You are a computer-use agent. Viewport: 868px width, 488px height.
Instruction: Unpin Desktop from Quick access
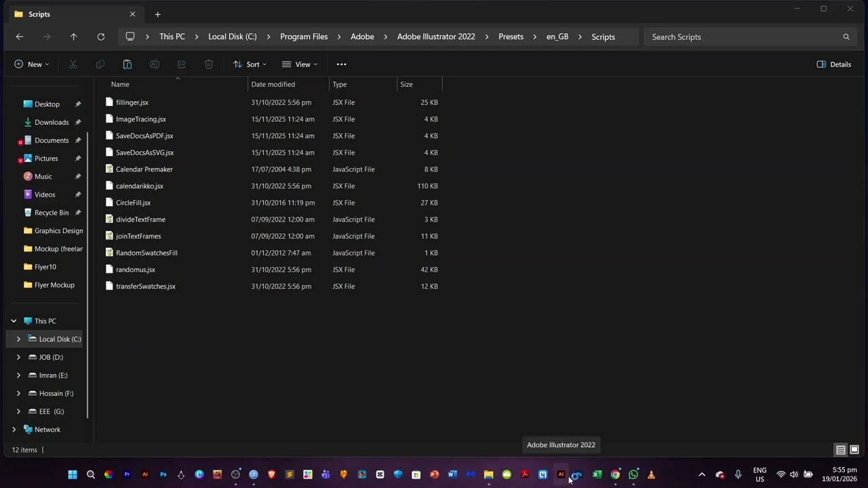(78, 104)
